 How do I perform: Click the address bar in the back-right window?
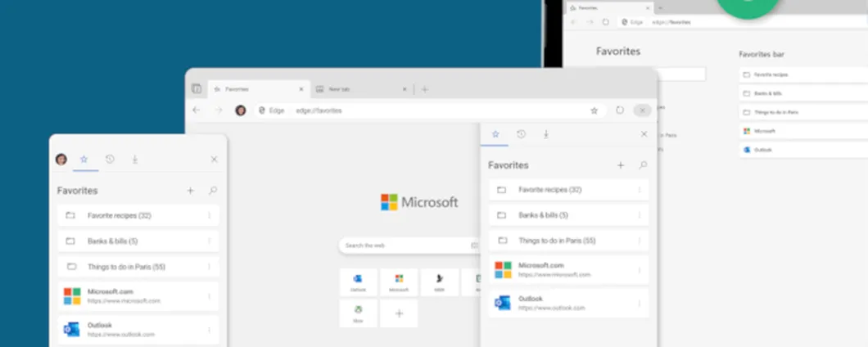click(x=742, y=22)
